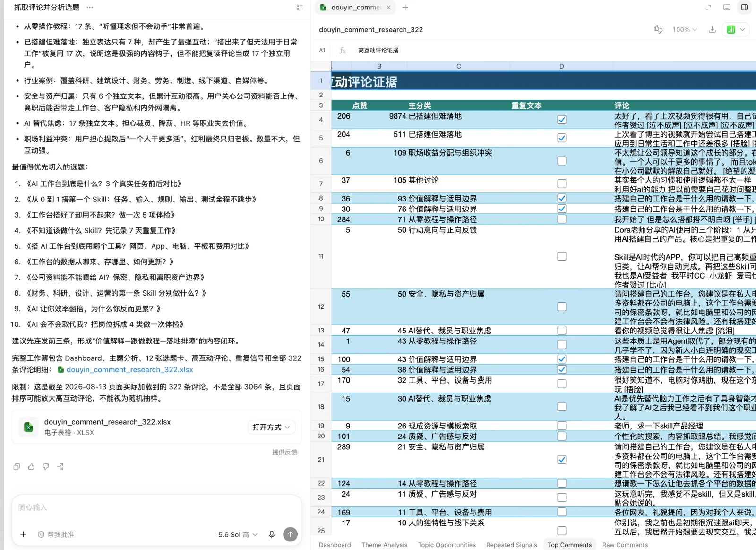Check the checkbox in 职场收益分配与组织冲突 row
The image size is (756, 550).
coord(561,161)
